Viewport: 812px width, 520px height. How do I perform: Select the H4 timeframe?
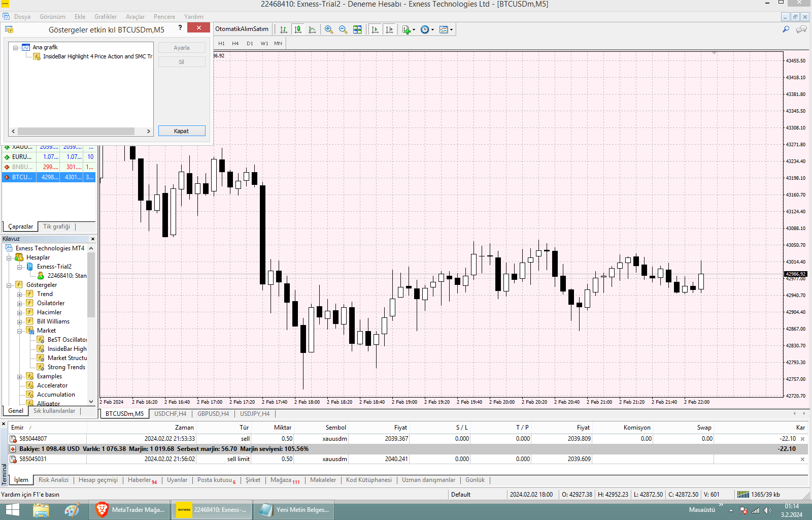[x=235, y=43]
